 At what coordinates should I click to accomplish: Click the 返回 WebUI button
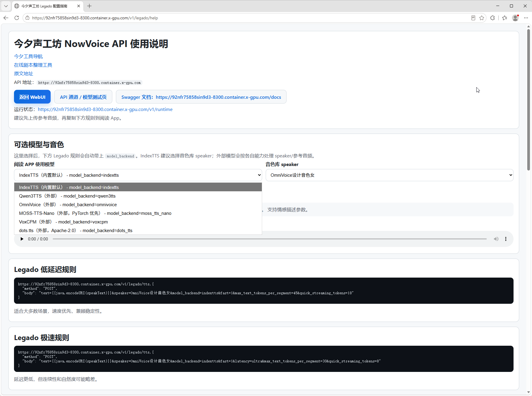point(32,97)
